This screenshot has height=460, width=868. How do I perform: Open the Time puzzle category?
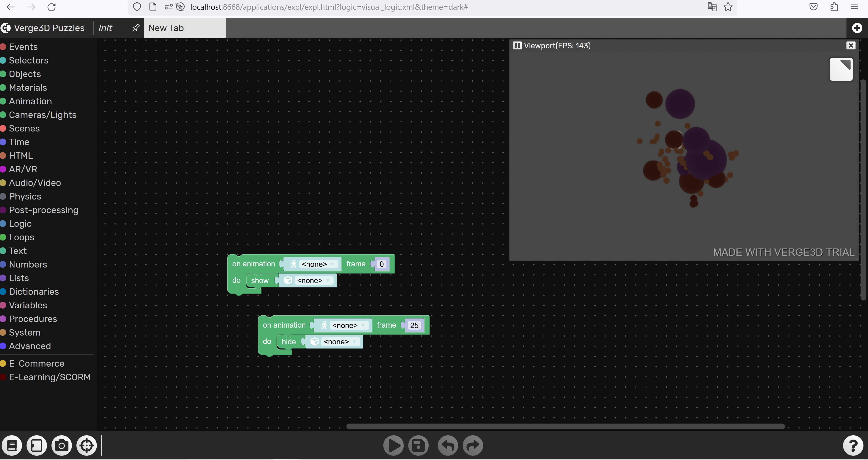pyautogui.click(x=19, y=142)
